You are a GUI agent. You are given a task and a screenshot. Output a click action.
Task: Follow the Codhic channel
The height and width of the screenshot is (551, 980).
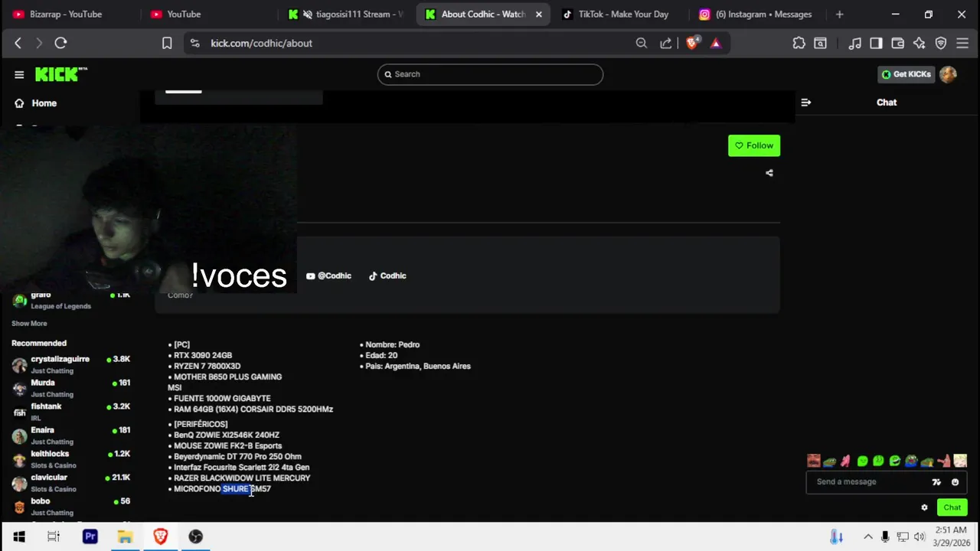tap(754, 145)
